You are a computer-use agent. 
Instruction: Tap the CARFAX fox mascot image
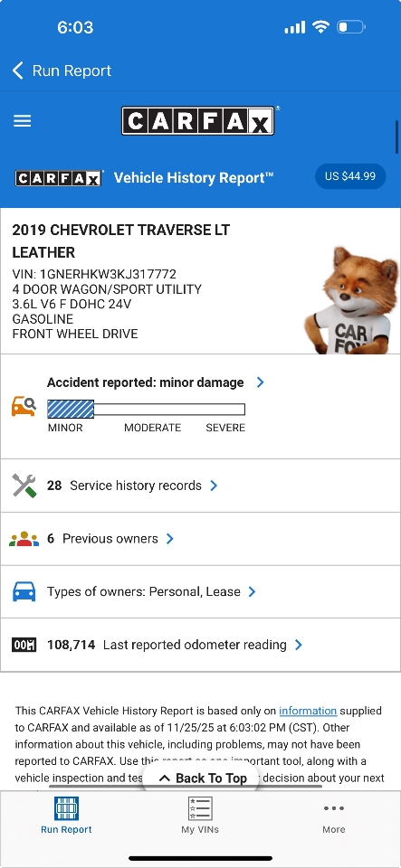[x=352, y=300]
